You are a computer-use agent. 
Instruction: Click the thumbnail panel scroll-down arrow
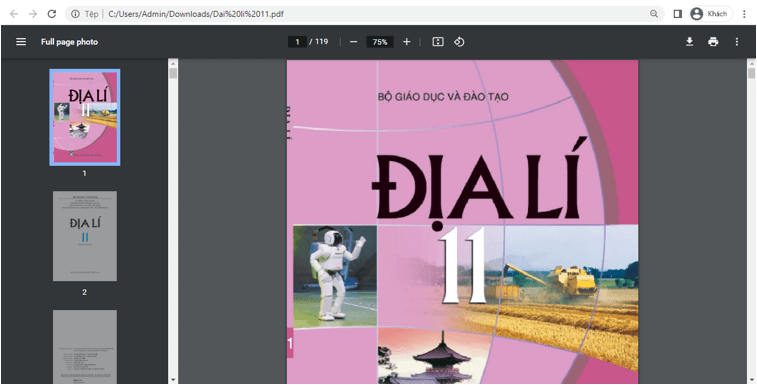coord(173,380)
